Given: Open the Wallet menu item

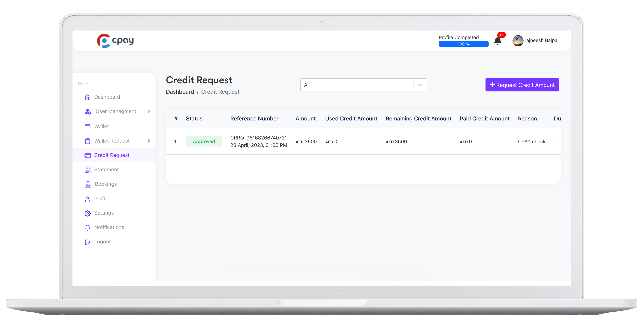Looking at the screenshot, I should coord(102,126).
